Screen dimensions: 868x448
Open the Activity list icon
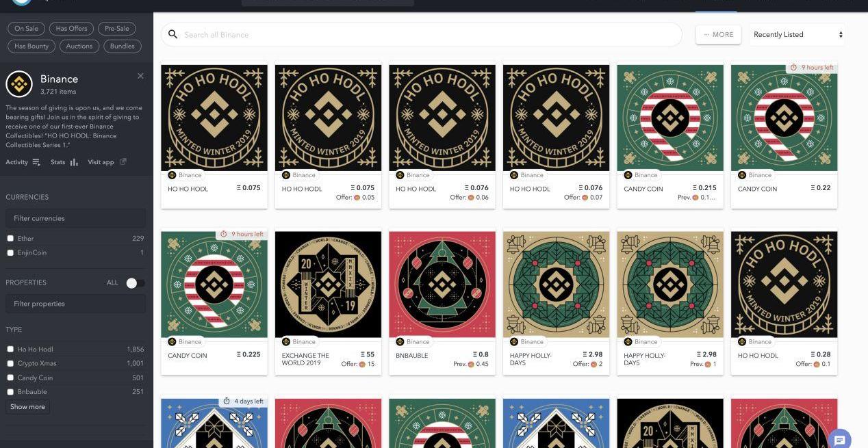point(36,162)
